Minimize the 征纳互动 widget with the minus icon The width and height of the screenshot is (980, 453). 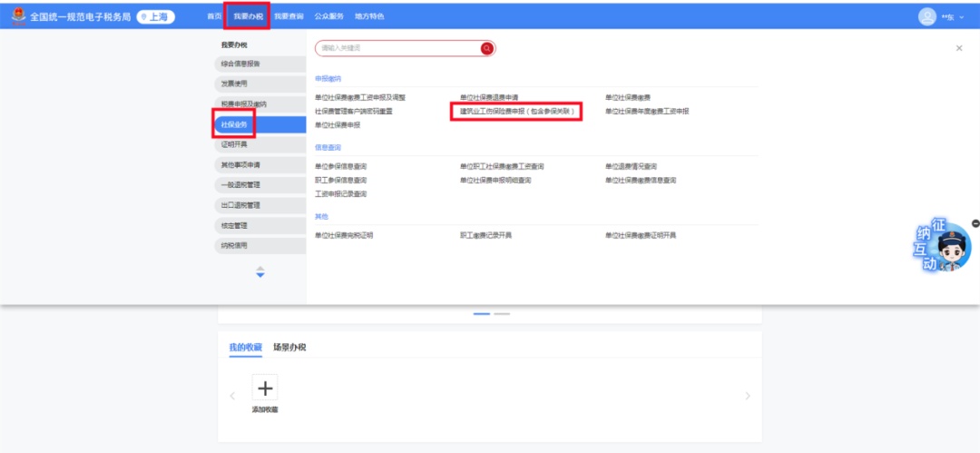(975, 223)
